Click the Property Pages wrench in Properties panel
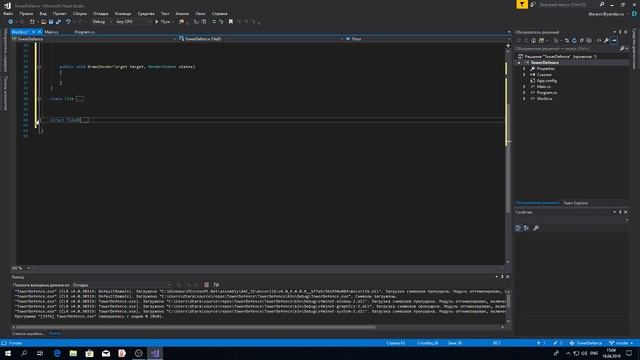Screen dimensions: 640x360 tap(536, 228)
